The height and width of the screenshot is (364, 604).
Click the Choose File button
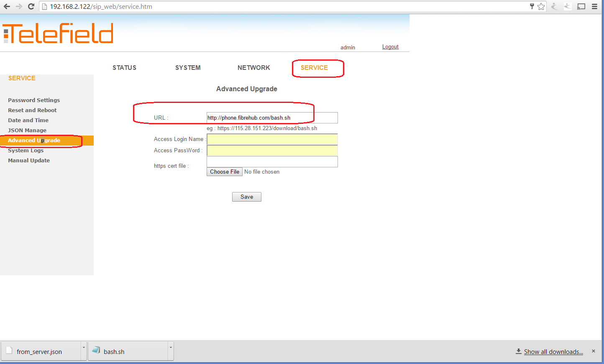tap(225, 172)
